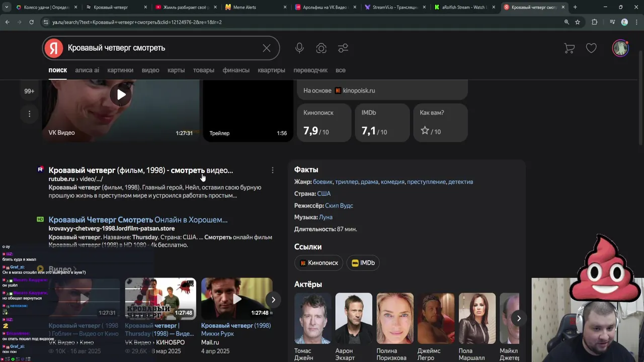
Task: Play the VK Видео film preview
Action: pos(121,95)
